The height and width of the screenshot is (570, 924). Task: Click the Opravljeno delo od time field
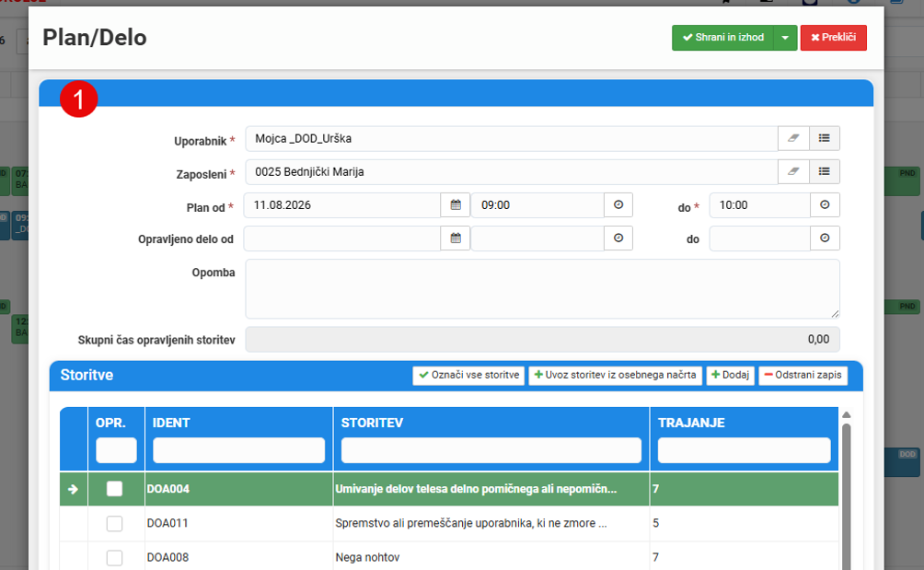point(537,238)
